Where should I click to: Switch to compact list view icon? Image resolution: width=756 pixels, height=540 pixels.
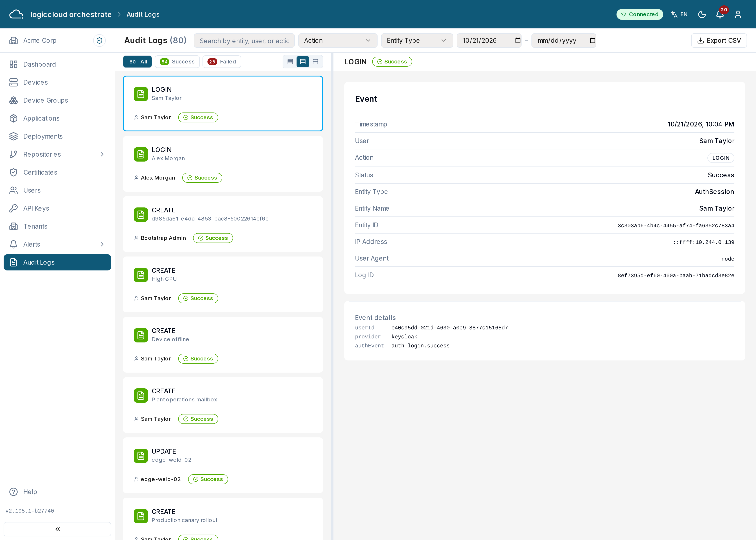[x=290, y=61]
